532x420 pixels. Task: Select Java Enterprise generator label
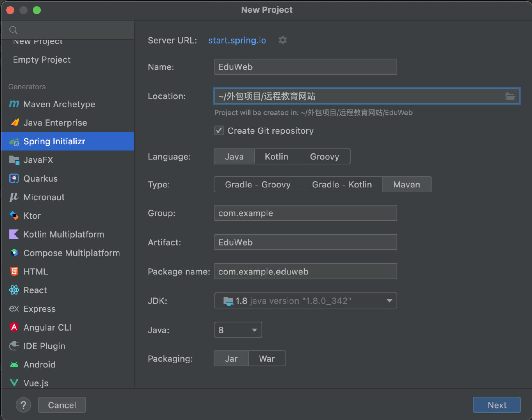[x=55, y=122]
